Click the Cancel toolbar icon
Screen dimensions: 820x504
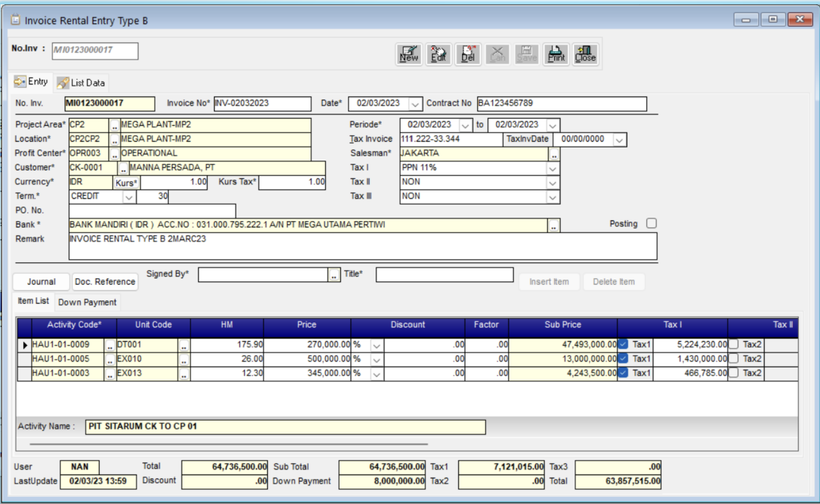pos(497,54)
